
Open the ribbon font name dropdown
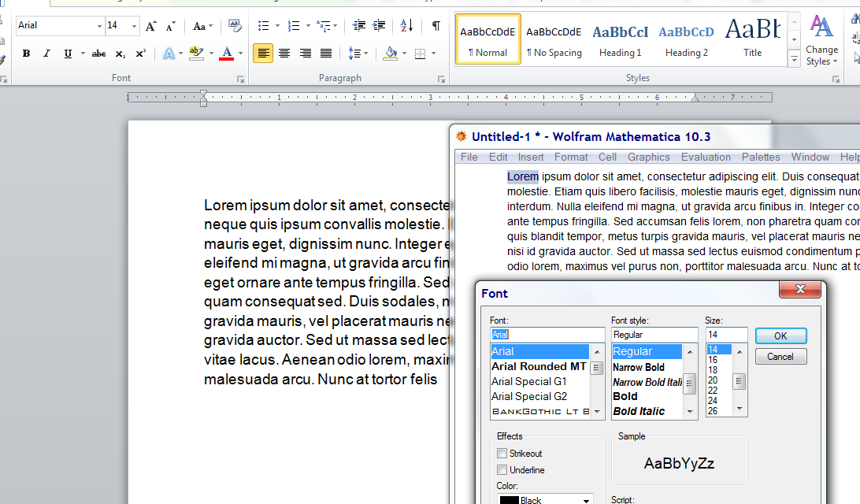click(99, 26)
